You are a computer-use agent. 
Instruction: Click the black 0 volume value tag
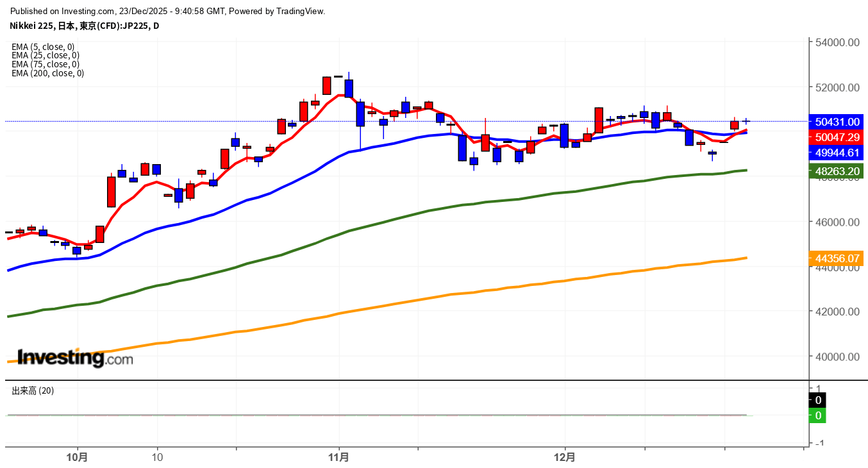[817, 400]
